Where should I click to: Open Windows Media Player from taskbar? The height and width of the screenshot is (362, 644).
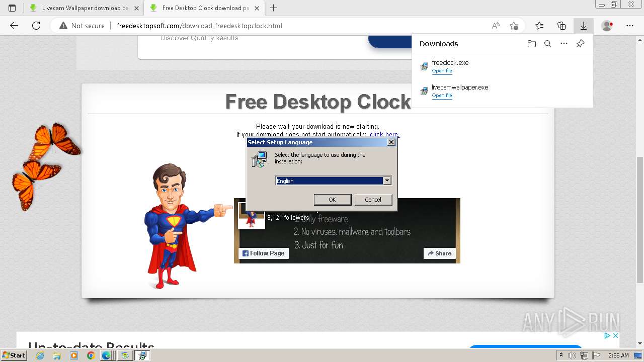74,355
